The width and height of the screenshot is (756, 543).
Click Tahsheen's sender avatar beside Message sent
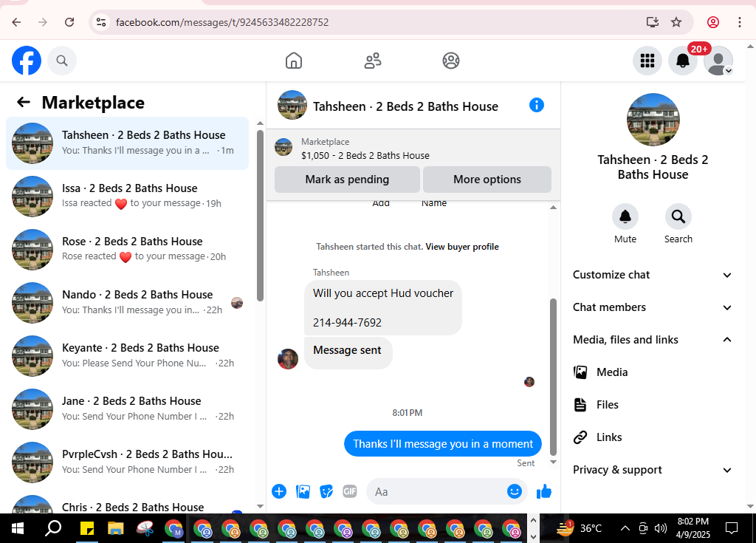coord(288,359)
